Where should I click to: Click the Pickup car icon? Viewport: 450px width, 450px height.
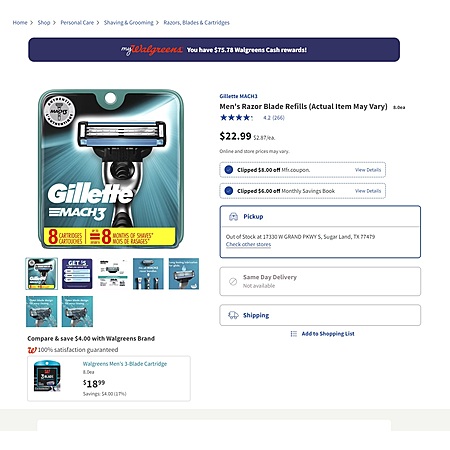[x=233, y=217]
